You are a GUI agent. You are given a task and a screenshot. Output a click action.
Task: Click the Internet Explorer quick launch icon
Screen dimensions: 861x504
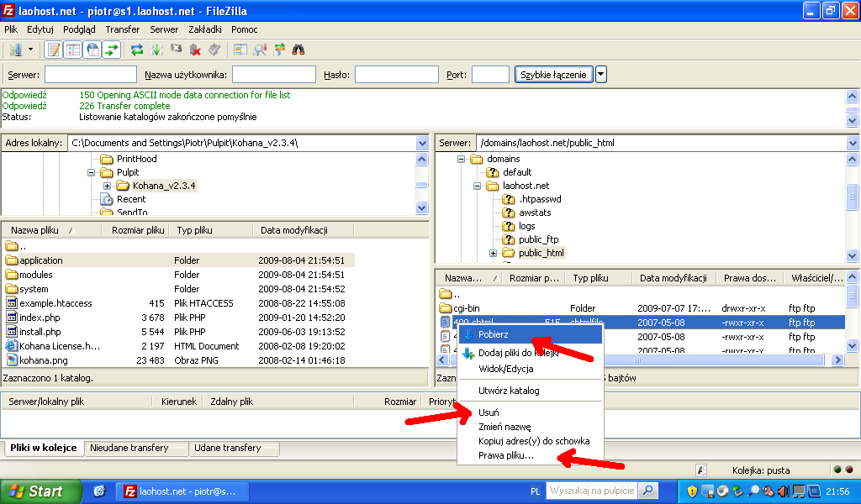click(x=99, y=491)
